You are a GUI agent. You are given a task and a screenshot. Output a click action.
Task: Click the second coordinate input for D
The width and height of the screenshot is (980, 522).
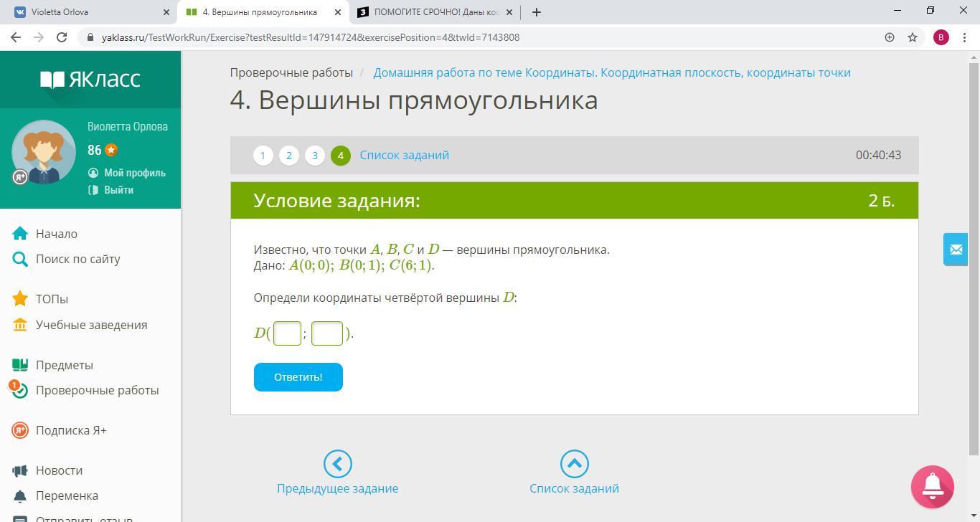point(327,333)
